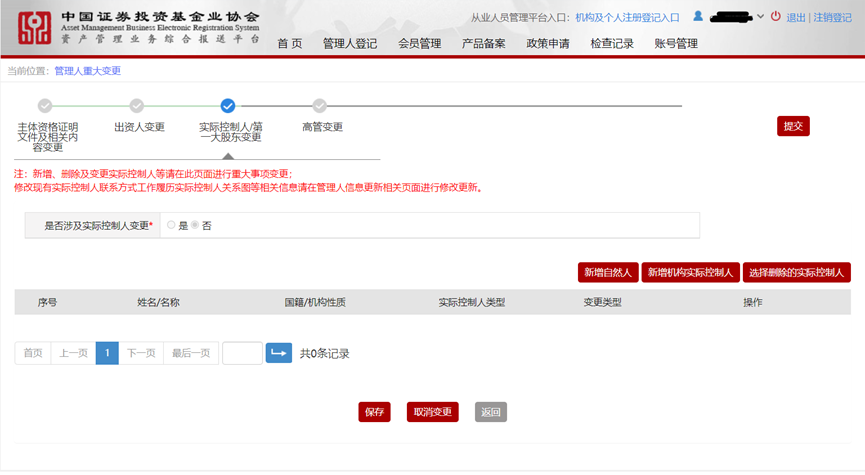Click the 退出 link

(795, 18)
